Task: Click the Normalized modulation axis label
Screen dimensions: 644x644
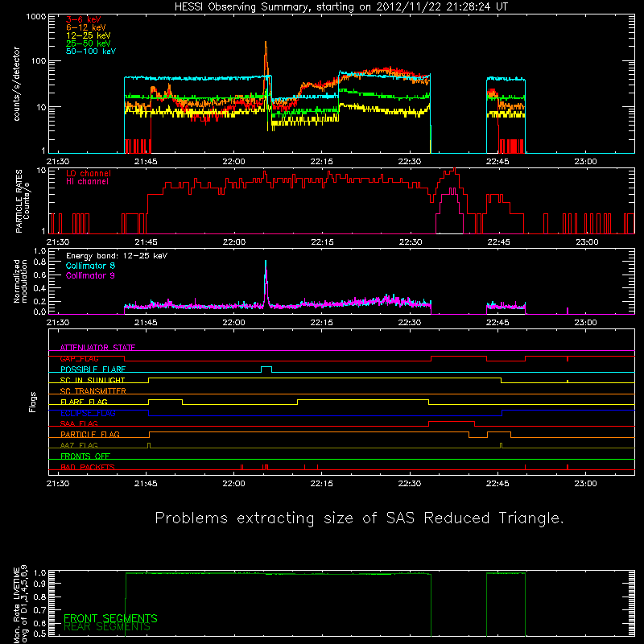Action: pos(20,281)
